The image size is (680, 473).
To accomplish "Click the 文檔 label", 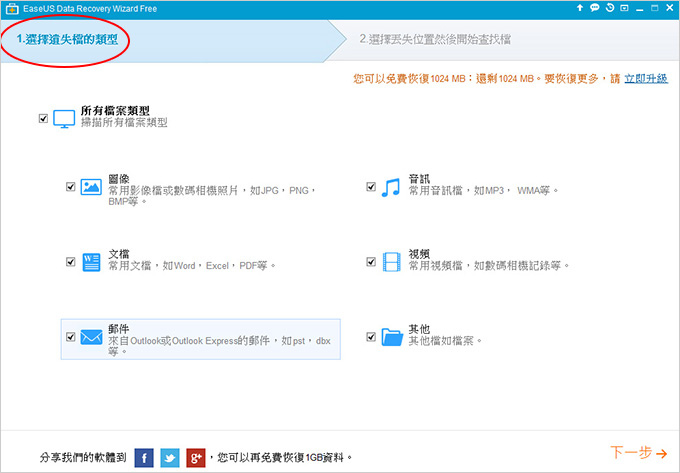I will (119, 254).
